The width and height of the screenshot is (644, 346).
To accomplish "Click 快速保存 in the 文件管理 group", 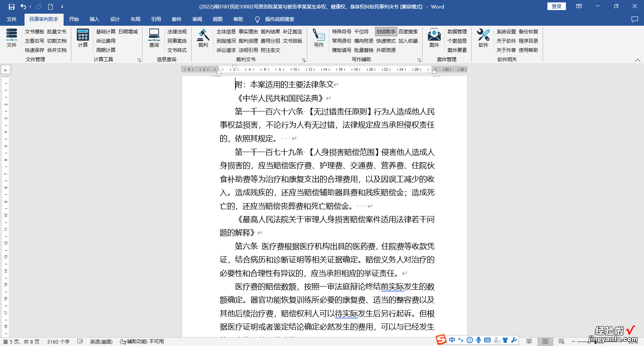I will (x=35, y=50).
